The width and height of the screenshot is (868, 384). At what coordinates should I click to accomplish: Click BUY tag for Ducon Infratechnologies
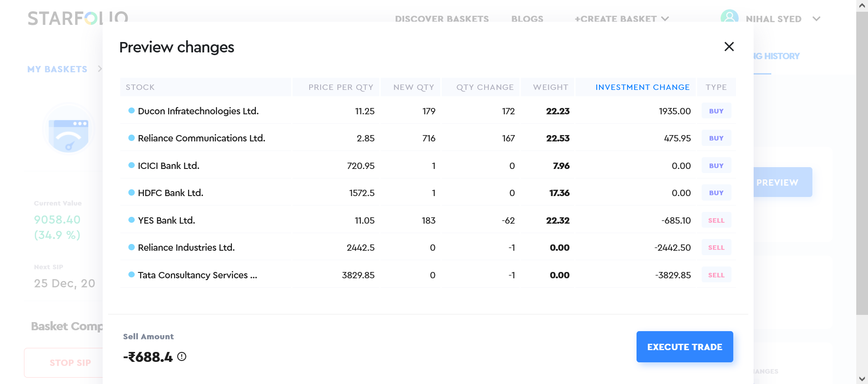pyautogui.click(x=716, y=111)
